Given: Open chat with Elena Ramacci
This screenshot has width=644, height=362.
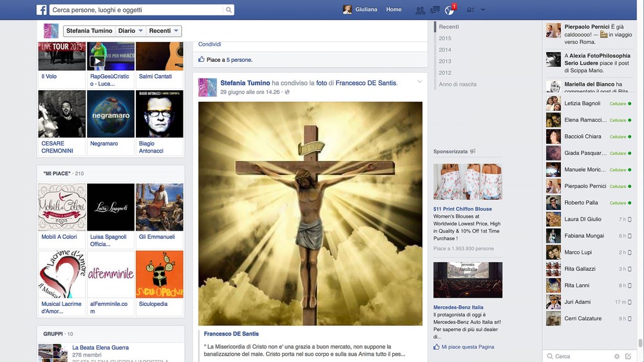Looking at the screenshot, I should pos(589,120).
